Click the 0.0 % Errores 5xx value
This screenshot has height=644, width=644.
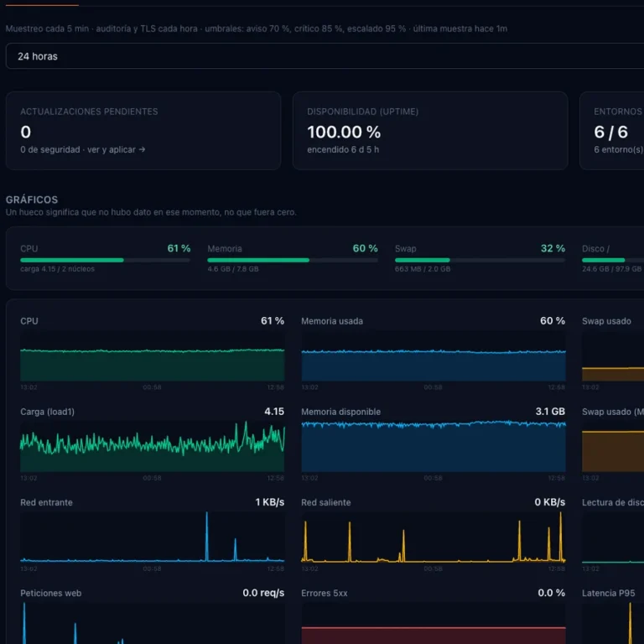tap(551, 593)
